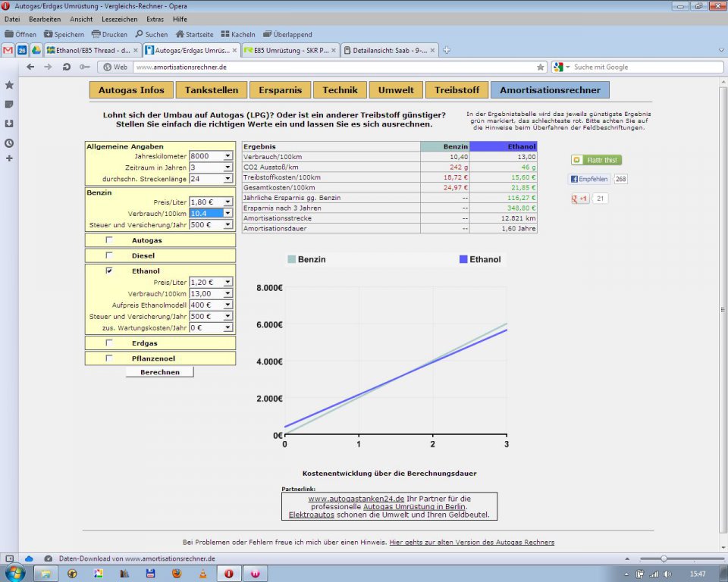Open the pinned Google Drive tab icon
The width and height of the screenshot is (728, 582).
[x=36, y=50]
